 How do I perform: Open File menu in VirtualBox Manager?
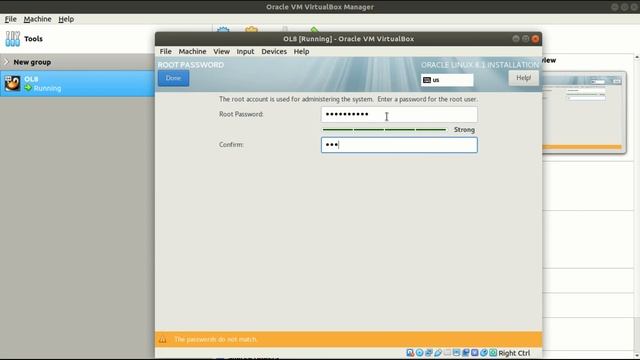click(x=11, y=19)
